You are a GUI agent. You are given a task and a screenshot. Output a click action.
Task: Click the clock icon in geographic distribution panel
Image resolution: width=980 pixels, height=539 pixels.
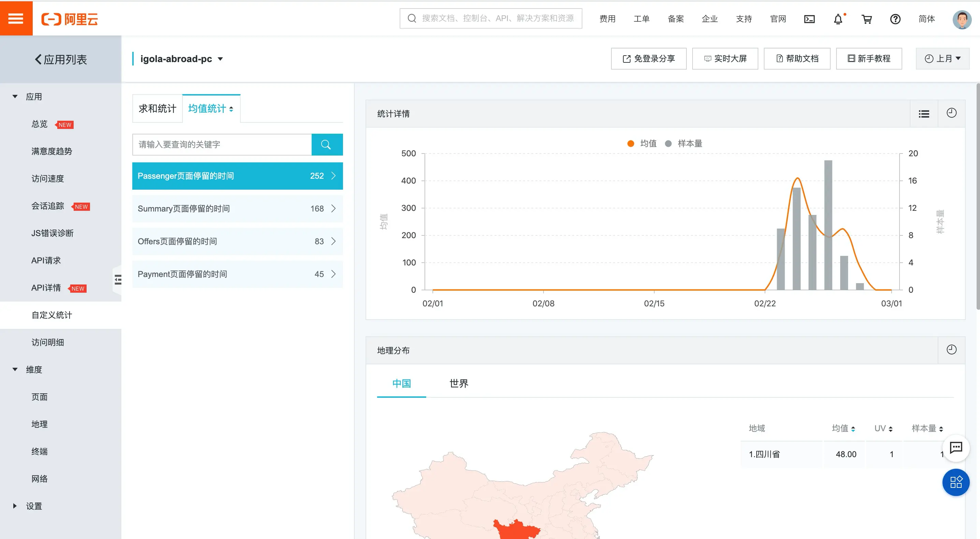tap(951, 349)
